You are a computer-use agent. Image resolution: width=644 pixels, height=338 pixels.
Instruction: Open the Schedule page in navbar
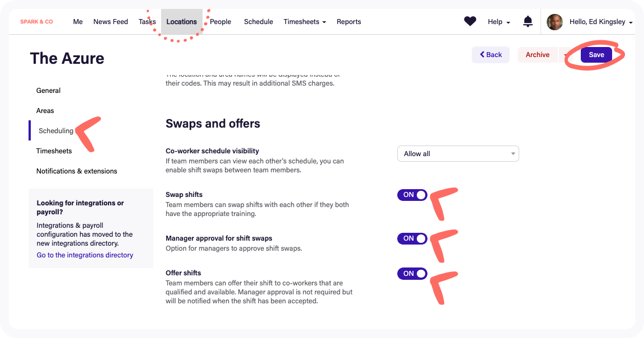pyautogui.click(x=258, y=22)
